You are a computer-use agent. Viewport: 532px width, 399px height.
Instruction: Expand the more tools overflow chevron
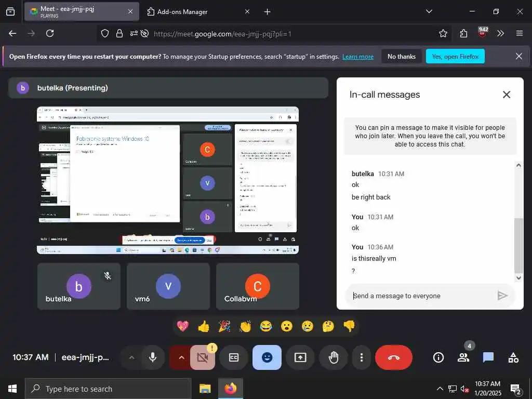[500, 33]
